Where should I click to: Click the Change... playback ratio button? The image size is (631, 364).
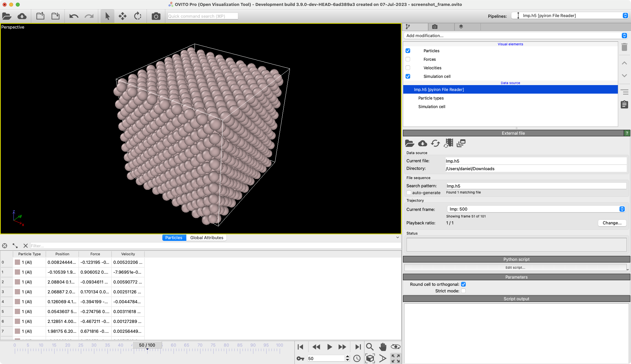[x=612, y=223]
